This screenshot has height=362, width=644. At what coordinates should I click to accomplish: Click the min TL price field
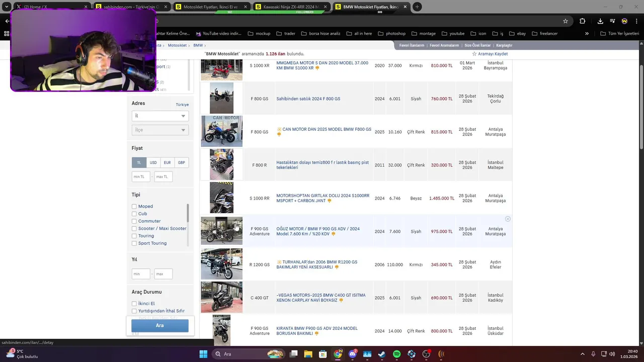141,176
